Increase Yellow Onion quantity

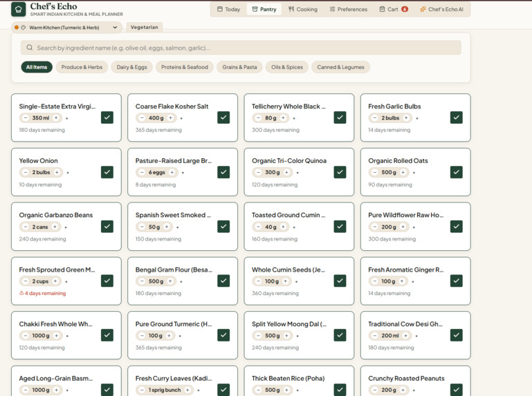click(x=57, y=172)
